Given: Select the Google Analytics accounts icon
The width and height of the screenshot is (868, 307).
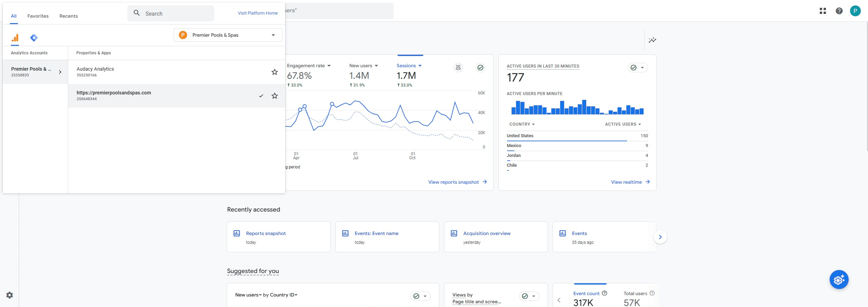Looking at the screenshot, I should pos(14,38).
